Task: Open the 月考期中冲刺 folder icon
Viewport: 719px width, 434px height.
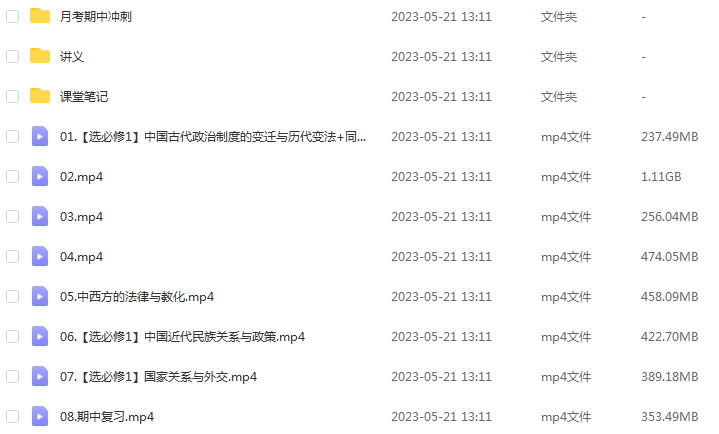Action: 40,16
